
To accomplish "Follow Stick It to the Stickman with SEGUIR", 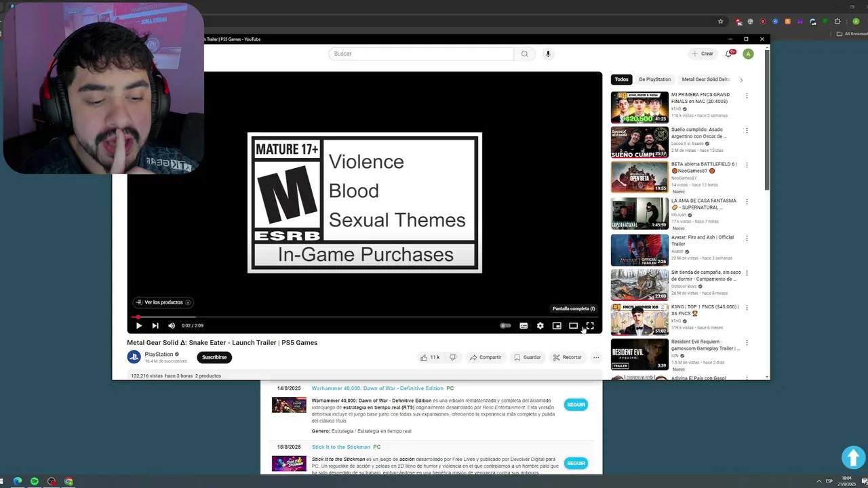I will click(576, 463).
